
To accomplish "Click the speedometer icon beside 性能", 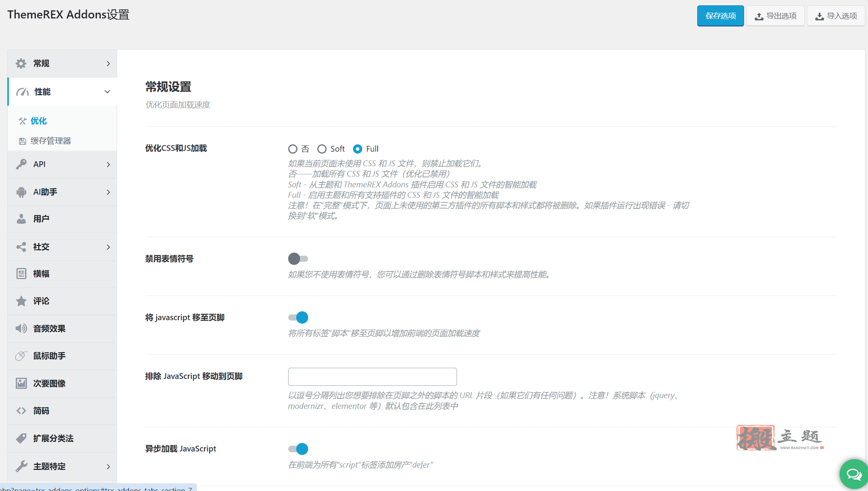I will coord(22,92).
